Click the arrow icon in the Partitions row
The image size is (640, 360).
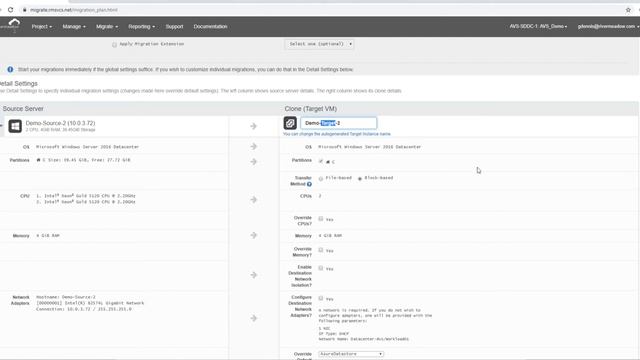[x=253, y=162]
